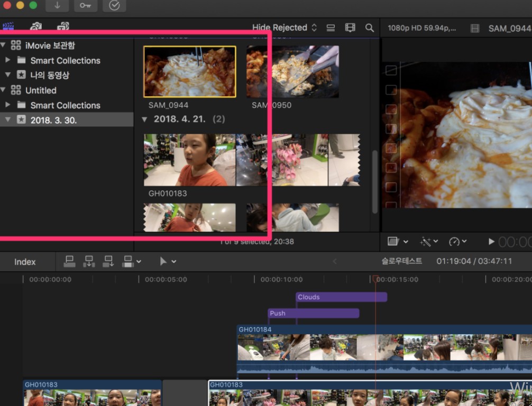Overwrite timeline with the selected clip
This screenshot has width=532, height=406.
128,261
